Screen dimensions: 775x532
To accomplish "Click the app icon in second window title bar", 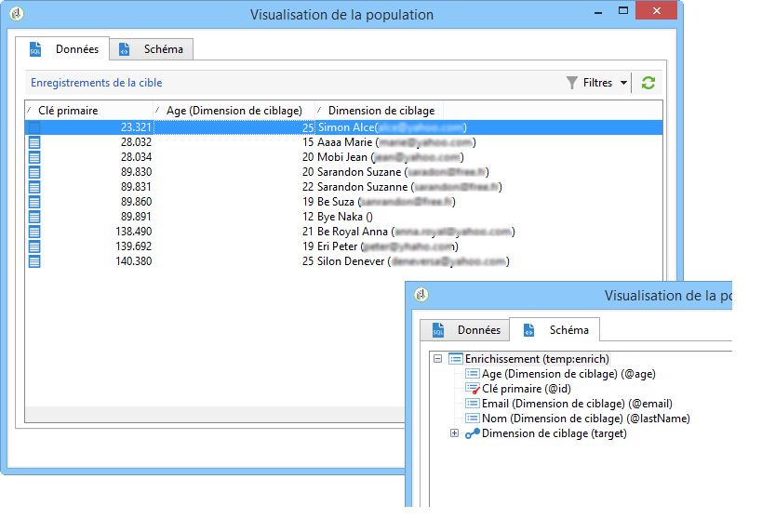I will 421,295.
